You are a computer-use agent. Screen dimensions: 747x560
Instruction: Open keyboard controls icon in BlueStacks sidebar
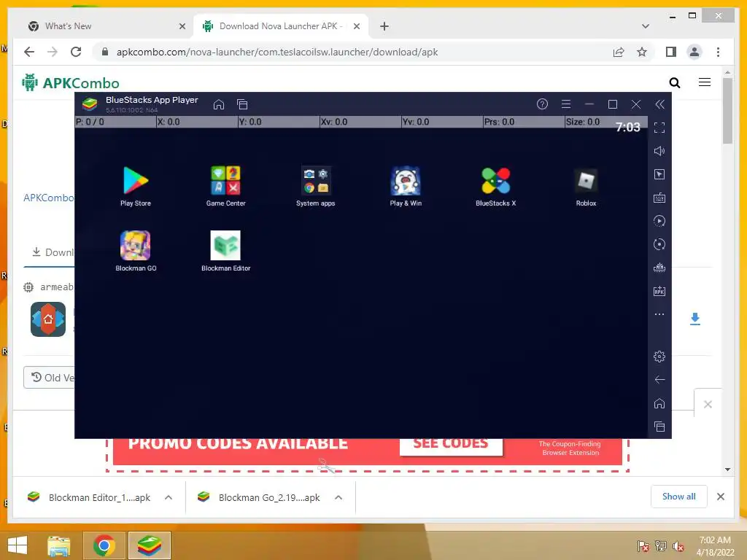click(659, 198)
